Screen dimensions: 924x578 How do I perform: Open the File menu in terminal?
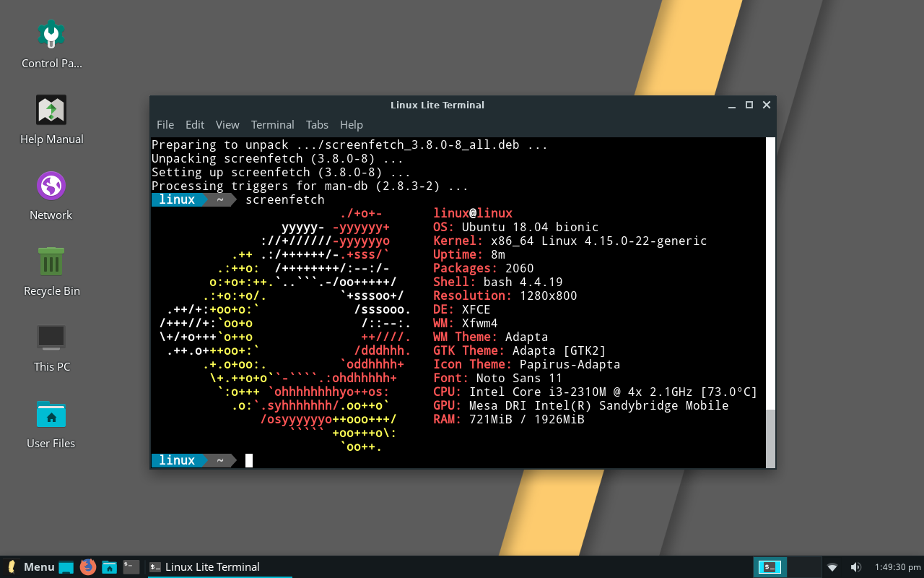coord(165,125)
